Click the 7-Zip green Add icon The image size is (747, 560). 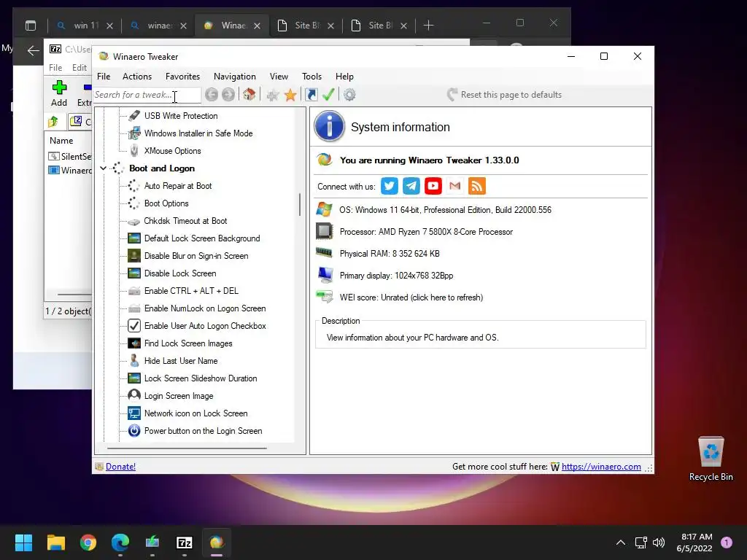[x=59, y=87]
